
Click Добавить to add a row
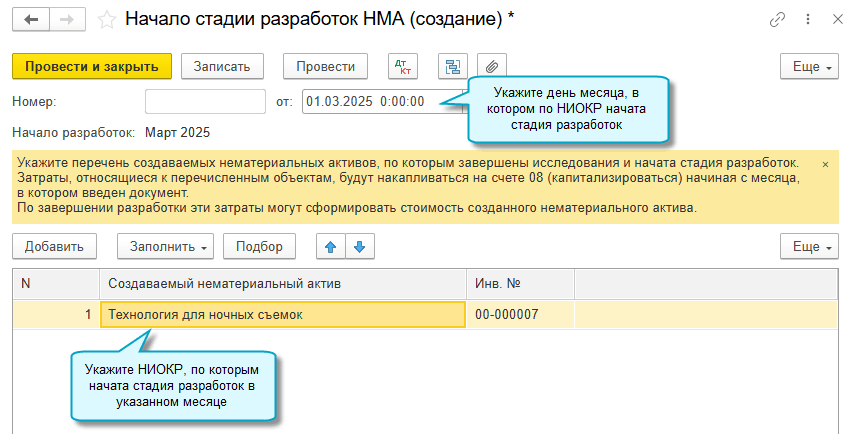54,246
